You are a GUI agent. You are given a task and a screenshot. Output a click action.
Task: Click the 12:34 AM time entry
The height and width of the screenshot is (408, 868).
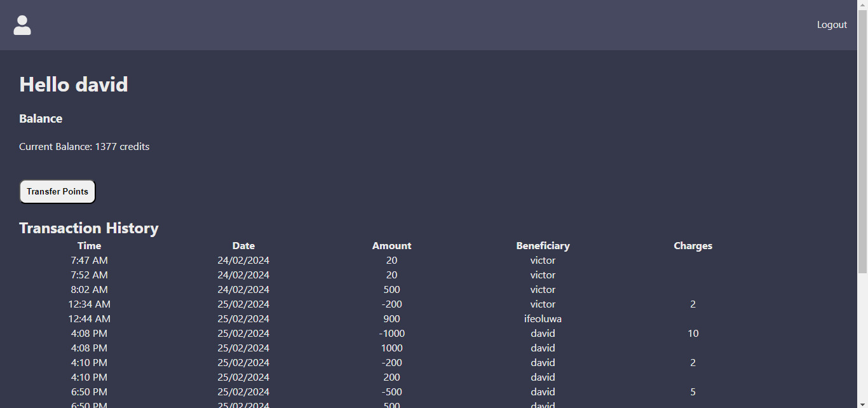coord(90,304)
